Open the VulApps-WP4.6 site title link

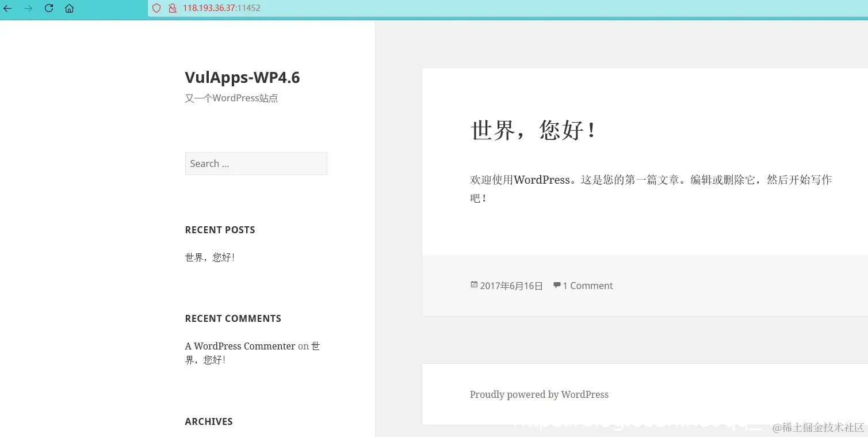[x=242, y=78]
